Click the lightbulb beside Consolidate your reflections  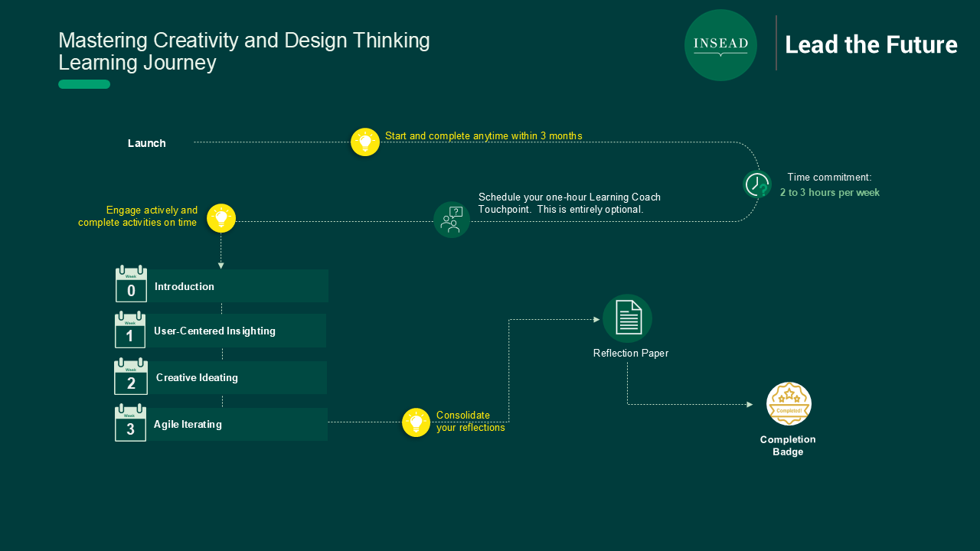416,422
